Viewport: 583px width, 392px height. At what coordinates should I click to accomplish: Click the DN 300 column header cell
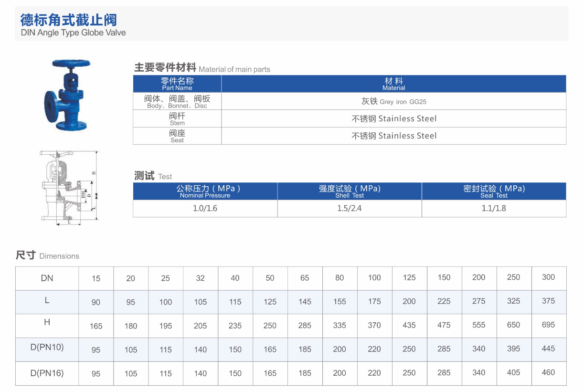coord(548,277)
